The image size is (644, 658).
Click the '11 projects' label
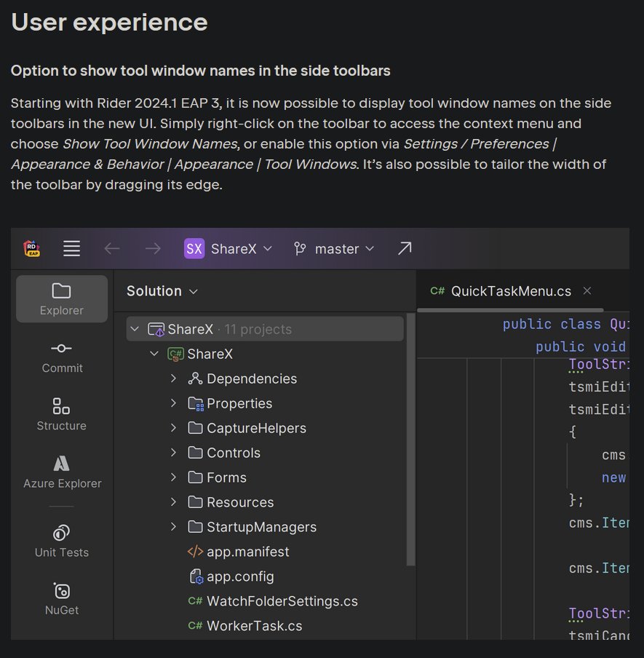pyautogui.click(x=258, y=330)
